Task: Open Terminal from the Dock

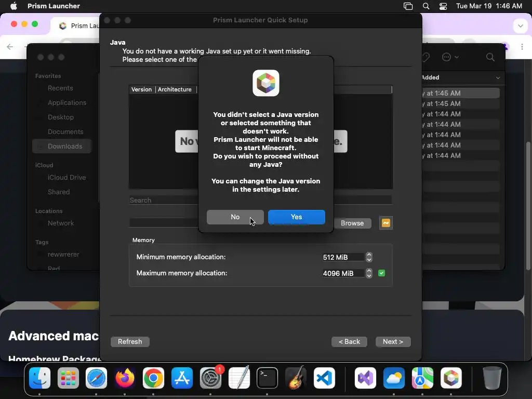Action: pyautogui.click(x=268, y=378)
